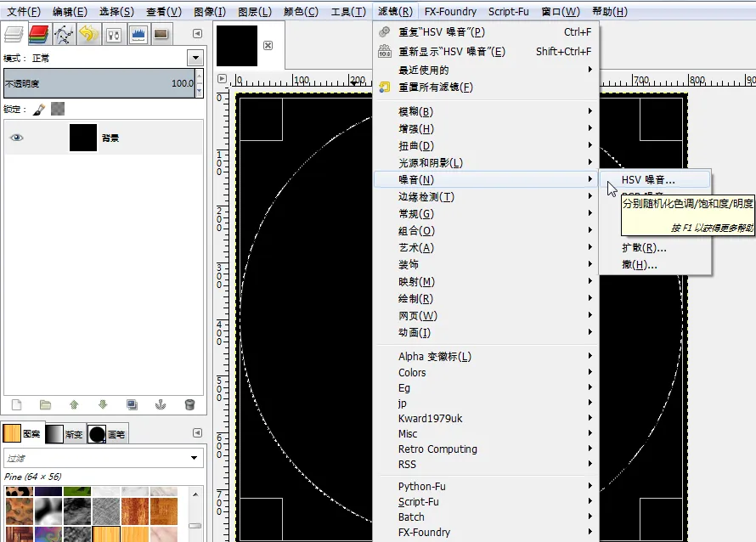Expand the 艺术(A) submenu
This screenshot has width=756, height=542.
(486, 247)
